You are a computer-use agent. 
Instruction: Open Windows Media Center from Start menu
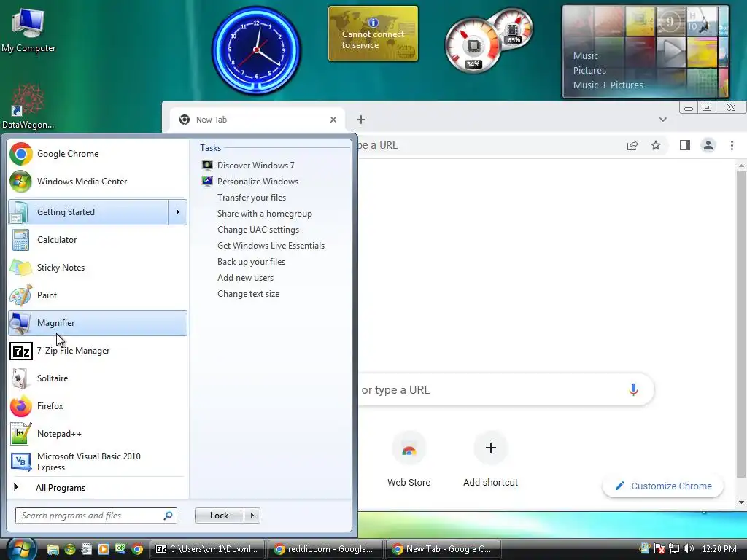[x=98, y=182]
